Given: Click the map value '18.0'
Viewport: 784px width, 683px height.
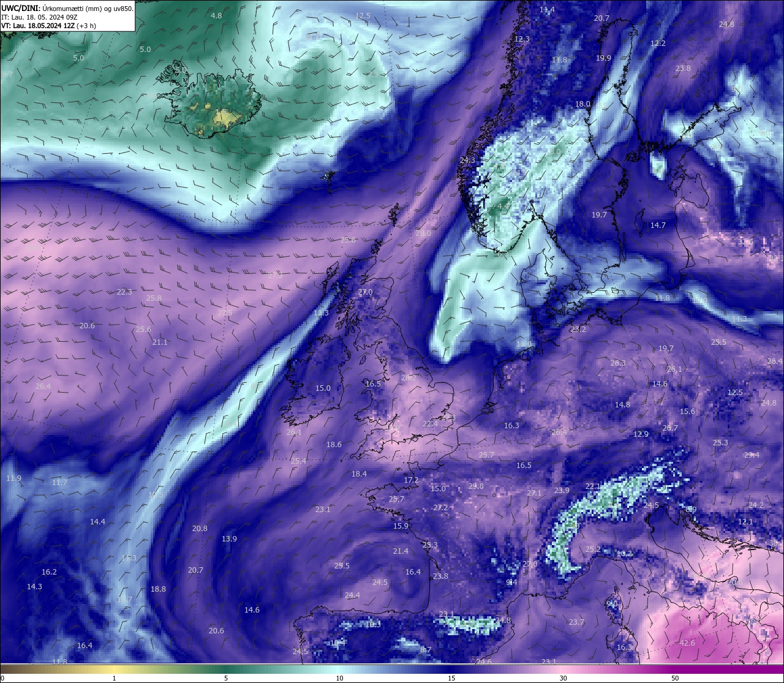Looking at the screenshot, I should click(582, 104).
